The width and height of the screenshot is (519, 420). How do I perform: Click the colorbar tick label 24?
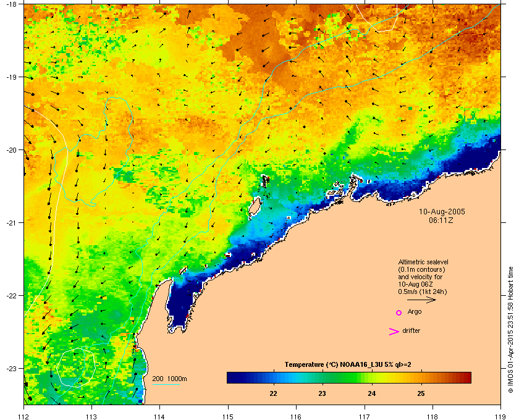point(372,394)
